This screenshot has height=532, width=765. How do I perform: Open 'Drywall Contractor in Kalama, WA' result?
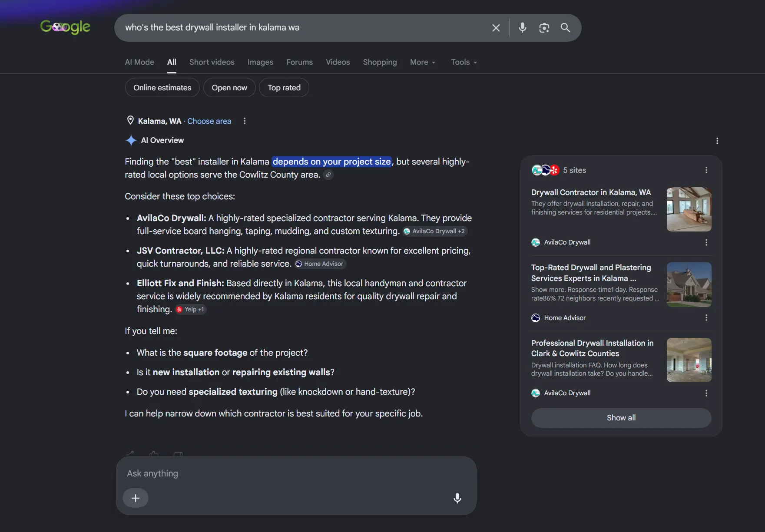pos(591,192)
